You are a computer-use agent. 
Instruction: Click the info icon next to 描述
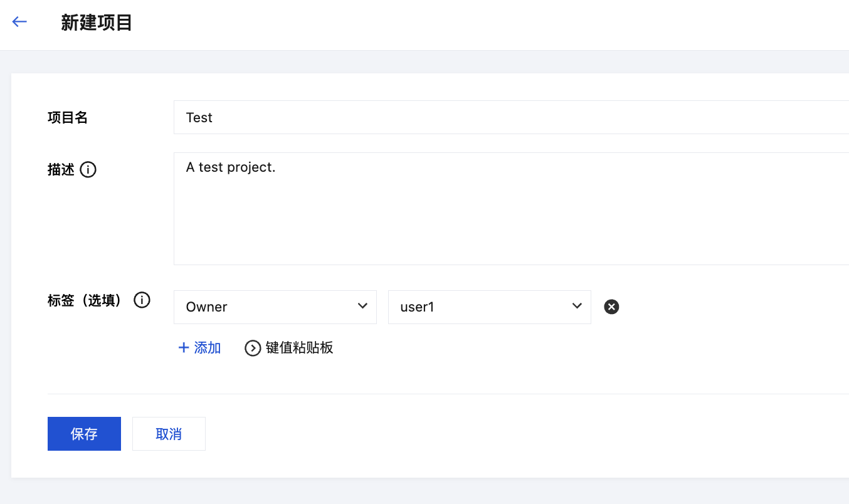[x=88, y=170]
